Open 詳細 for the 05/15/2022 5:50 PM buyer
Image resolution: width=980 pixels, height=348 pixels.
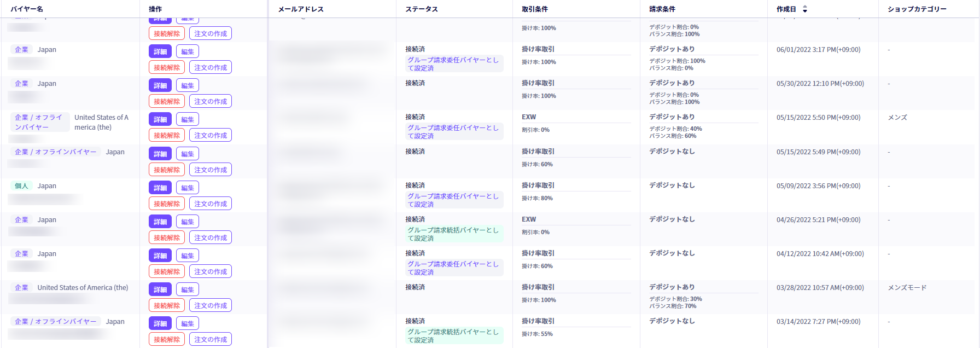coord(160,119)
